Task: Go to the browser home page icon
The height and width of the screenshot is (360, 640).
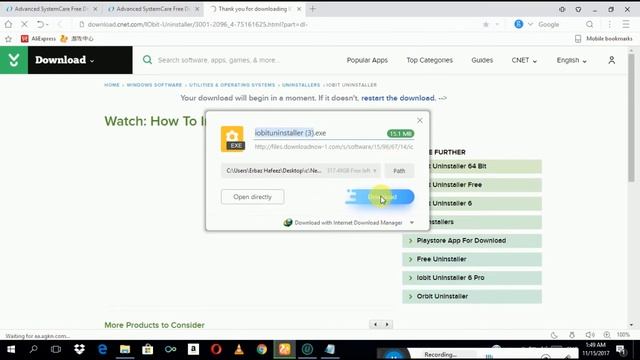Action: tap(8, 24)
